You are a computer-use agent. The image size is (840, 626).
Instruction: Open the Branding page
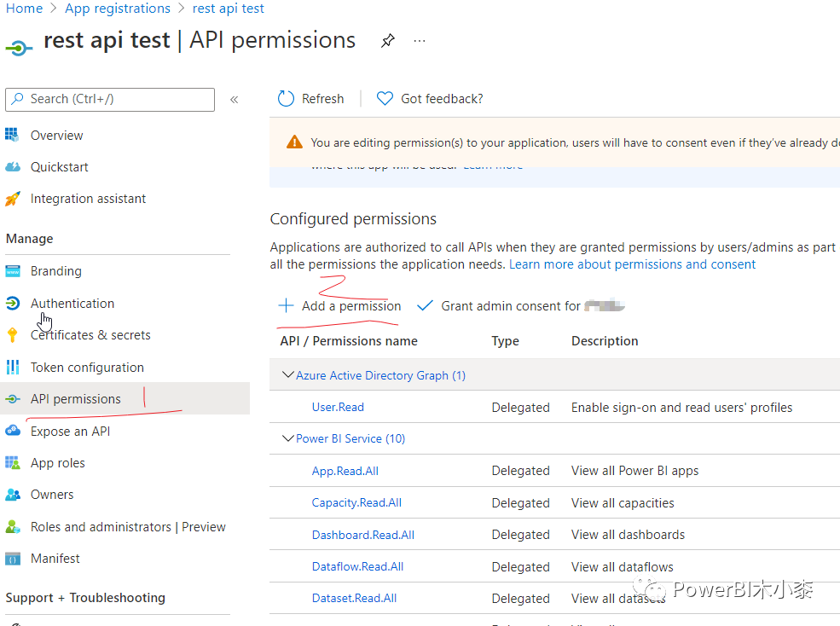tap(55, 271)
